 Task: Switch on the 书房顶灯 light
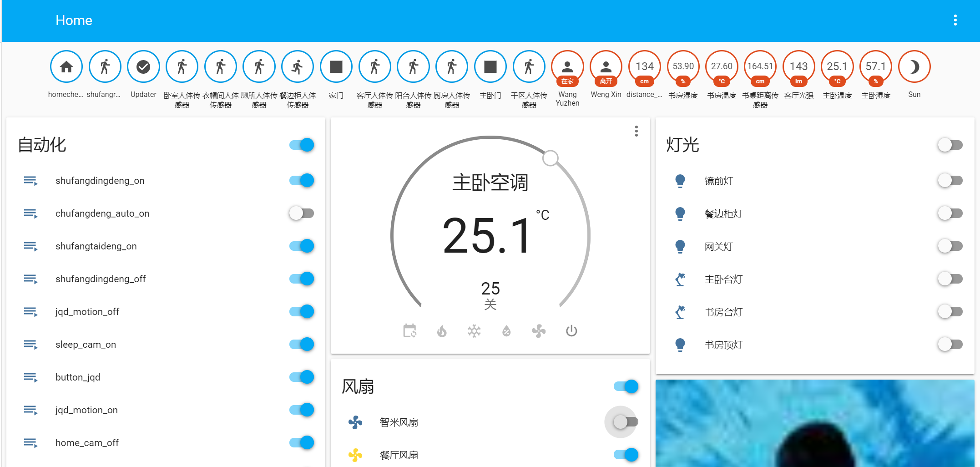[x=950, y=344]
